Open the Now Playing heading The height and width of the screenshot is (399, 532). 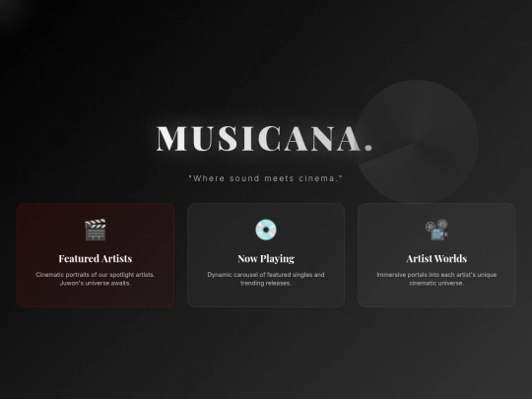(x=266, y=258)
